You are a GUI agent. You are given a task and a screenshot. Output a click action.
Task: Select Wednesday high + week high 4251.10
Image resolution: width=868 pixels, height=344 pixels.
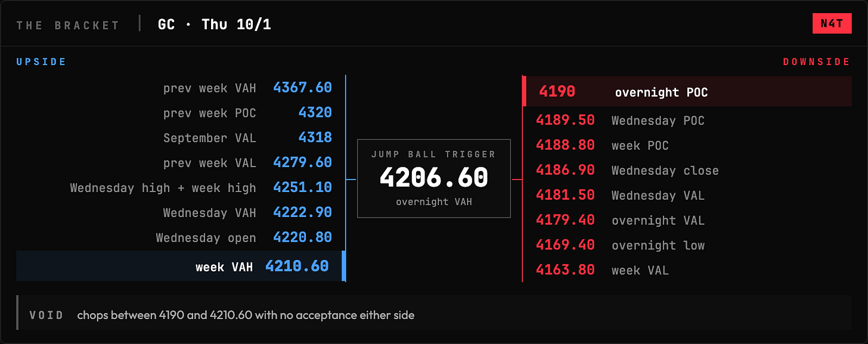click(x=303, y=188)
